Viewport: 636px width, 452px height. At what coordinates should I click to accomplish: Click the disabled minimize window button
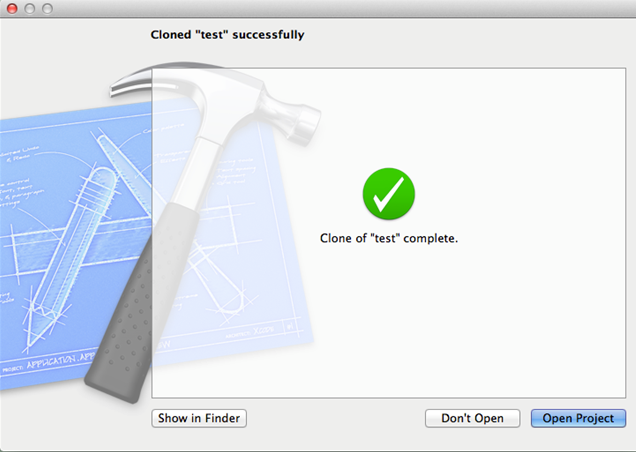click(x=30, y=8)
